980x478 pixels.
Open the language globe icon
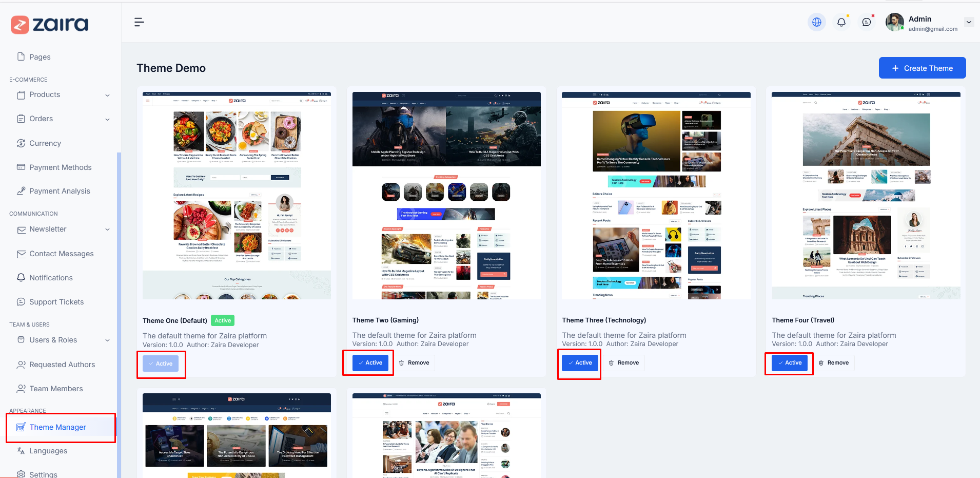tap(816, 22)
